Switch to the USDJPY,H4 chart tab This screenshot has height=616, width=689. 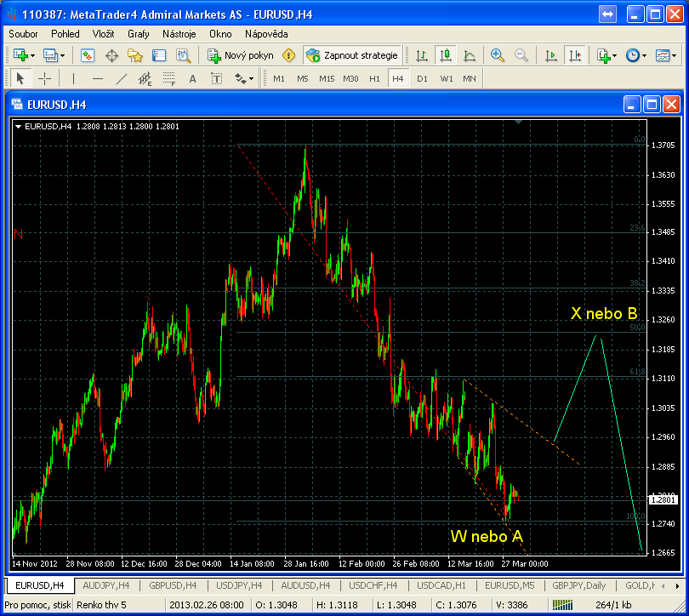click(239, 585)
